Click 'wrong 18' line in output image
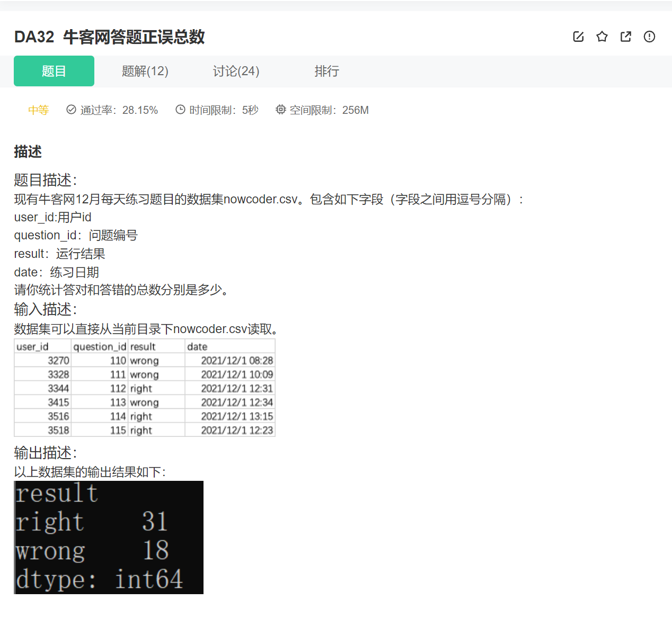Image resolution: width=672 pixels, height=636 pixels. click(92, 551)
